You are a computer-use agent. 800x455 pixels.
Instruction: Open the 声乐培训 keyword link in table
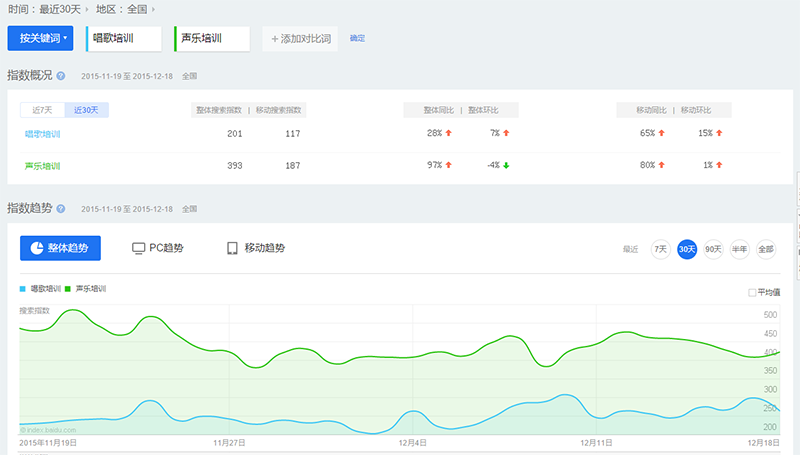42,166
